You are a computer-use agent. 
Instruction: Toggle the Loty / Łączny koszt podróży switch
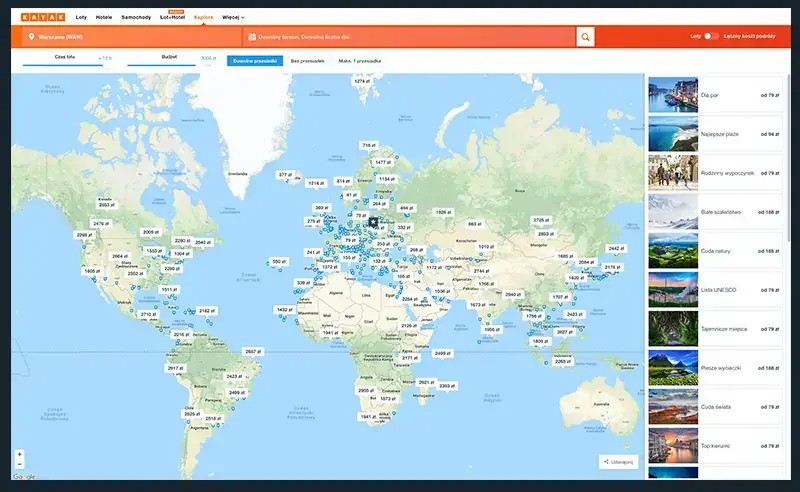click(x=711, y=36)
